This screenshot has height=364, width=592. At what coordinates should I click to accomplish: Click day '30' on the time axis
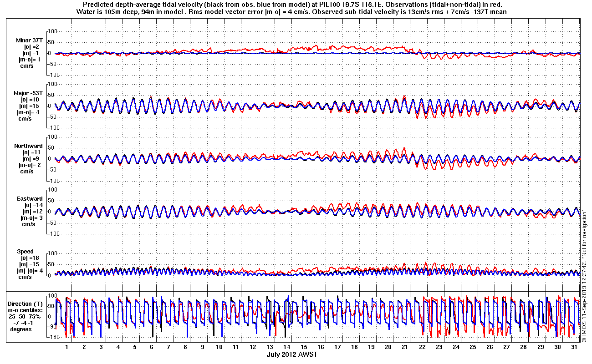557,347
